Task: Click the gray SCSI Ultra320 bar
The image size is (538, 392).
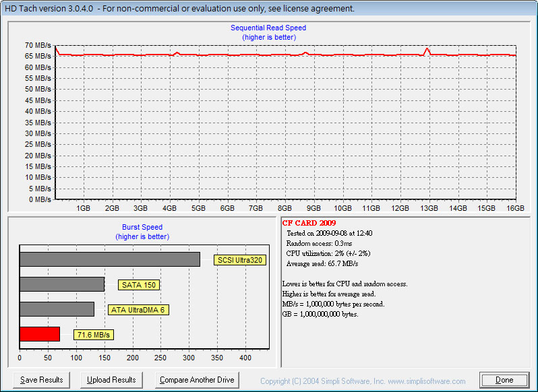Action: click(x=110, y=259)
